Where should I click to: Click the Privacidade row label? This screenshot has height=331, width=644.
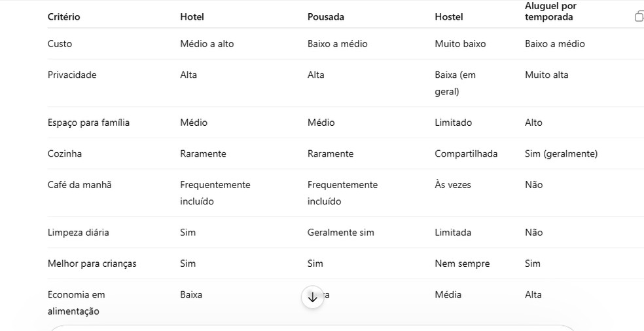tap(72, 75)
